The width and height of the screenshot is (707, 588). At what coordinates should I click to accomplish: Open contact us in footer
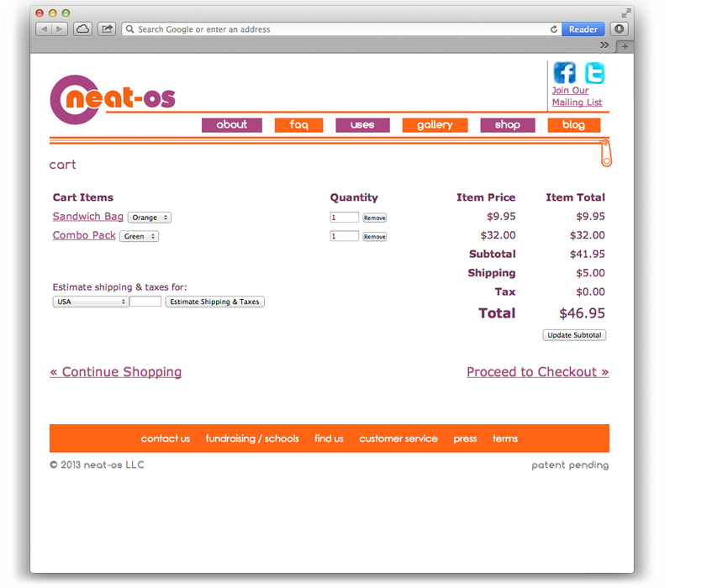(166, 438)
